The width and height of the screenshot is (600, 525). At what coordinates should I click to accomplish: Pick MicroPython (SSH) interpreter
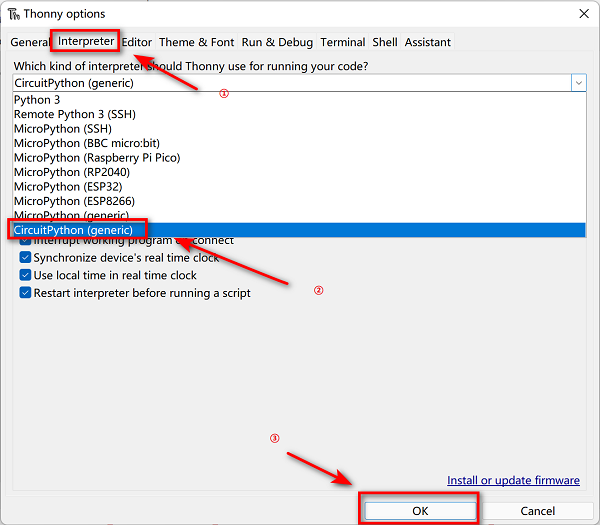[299, 129]
